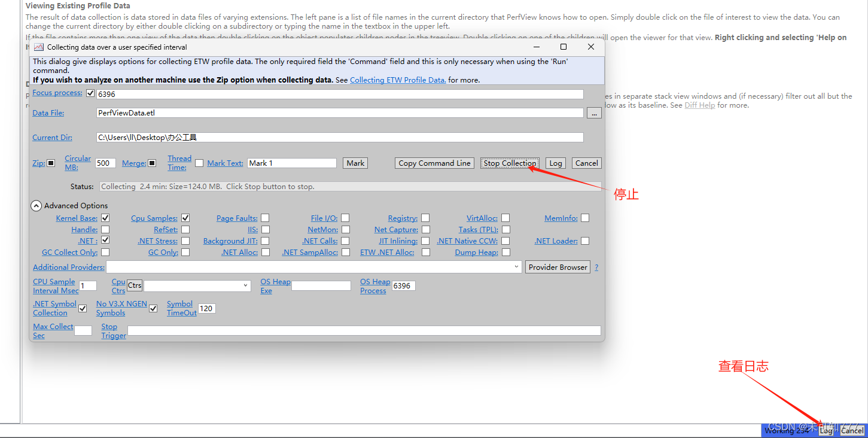Click the Current Dir help link

pyautogui.click(x=52, y=137)
